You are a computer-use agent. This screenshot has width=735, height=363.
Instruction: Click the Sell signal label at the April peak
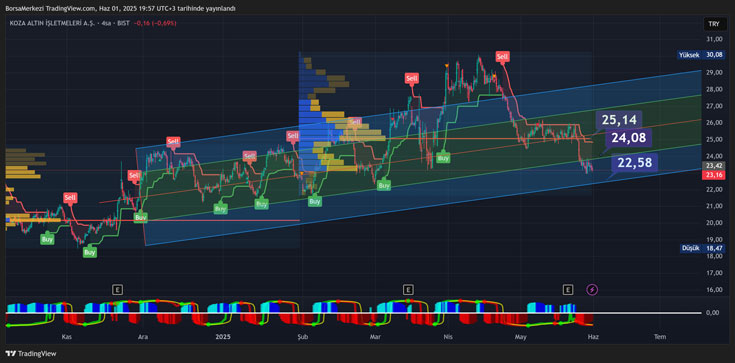click(502, 57)
